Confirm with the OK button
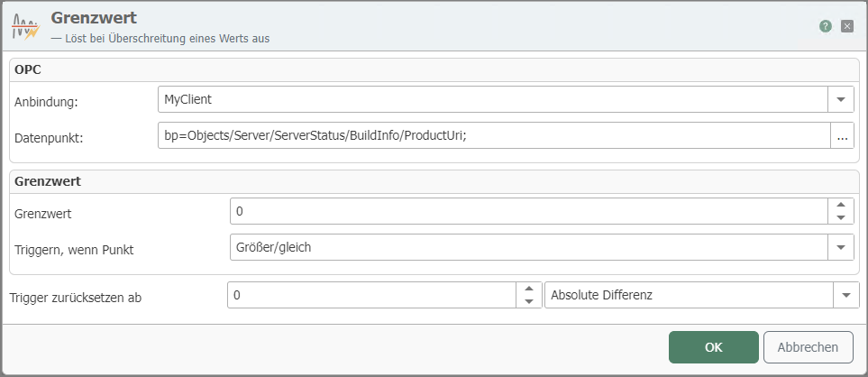Image resolution: width=868 pixels, height=377 pixels. click(x=714, y=347)
